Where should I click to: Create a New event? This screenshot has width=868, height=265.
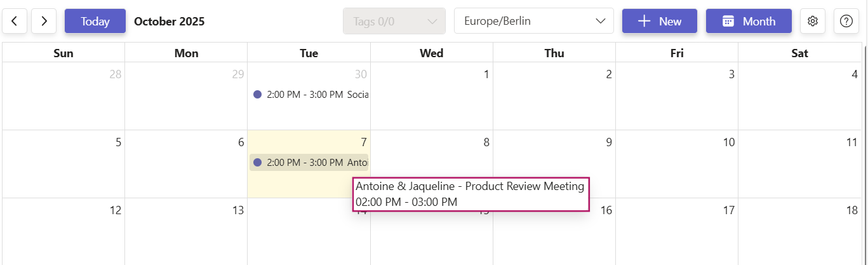click(x=660, y=21)
